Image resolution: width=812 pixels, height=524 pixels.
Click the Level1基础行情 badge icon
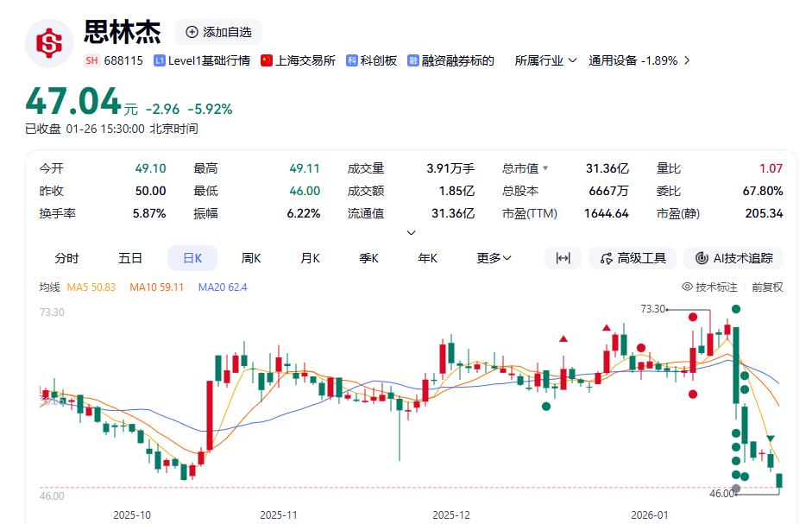pos(160,60)
